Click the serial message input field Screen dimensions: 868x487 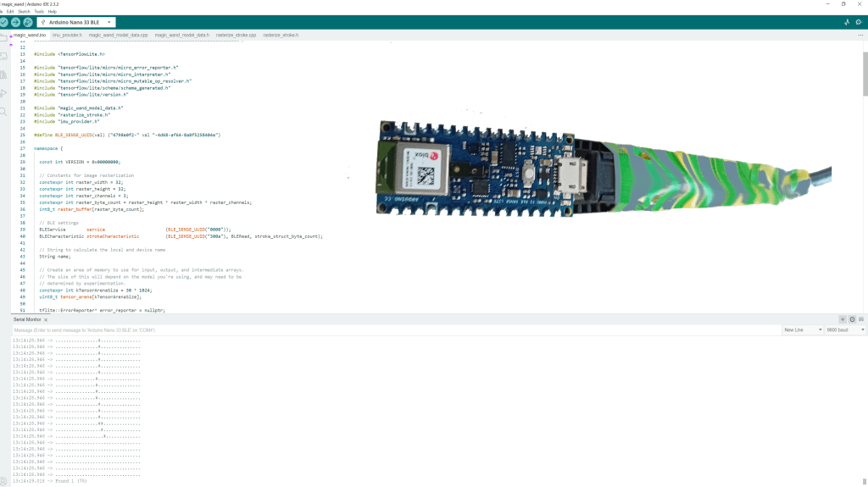point(390,329)
